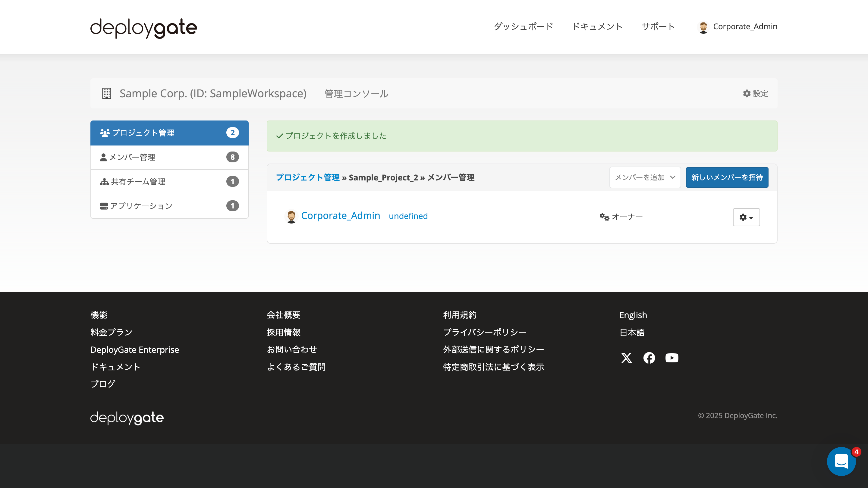Open DeployGate Enterprise footer link
868x488 pixels.
tap(134, 349)
